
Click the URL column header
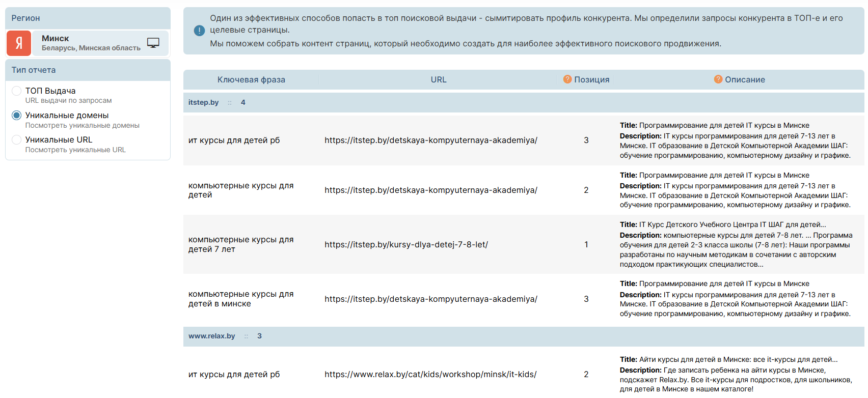click(439, 79)
